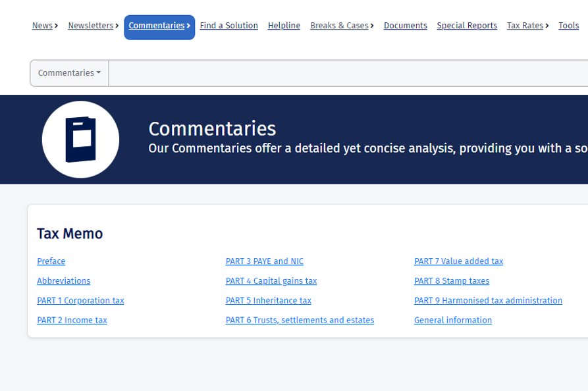Expand the Tax Rates menu
Screen dimensions: 588x391
pyautogui.click(x=527, y=26)
